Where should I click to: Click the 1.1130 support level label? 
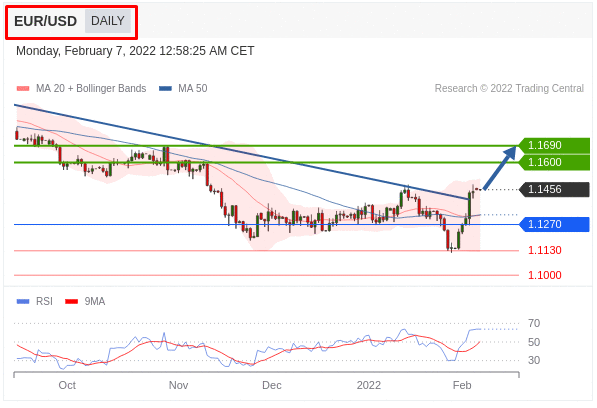click(544, 250)
